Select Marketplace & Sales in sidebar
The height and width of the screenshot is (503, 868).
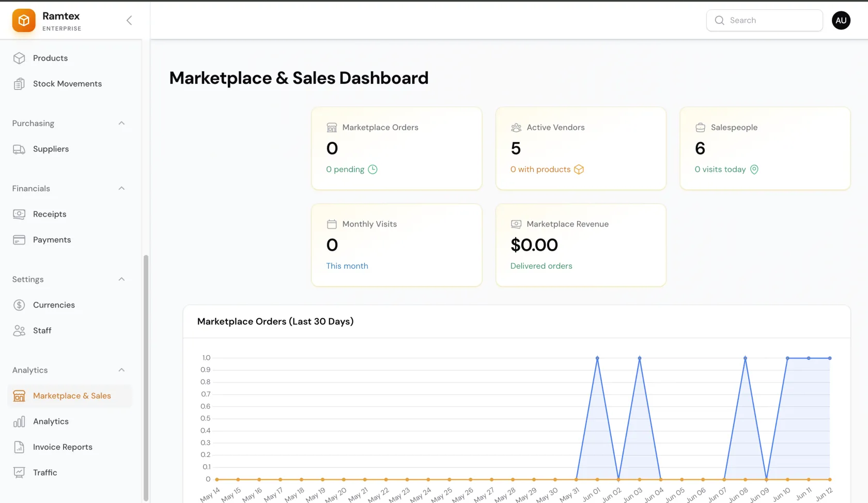(70, 396)
